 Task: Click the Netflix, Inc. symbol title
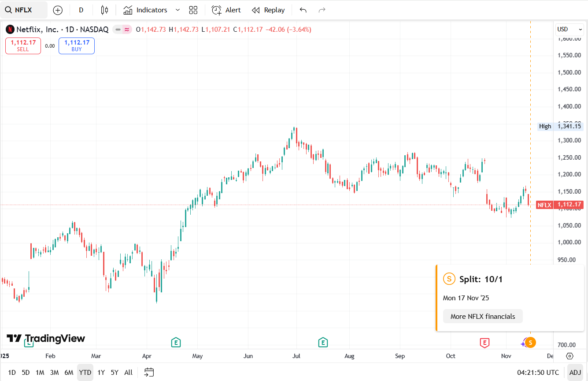37,30
